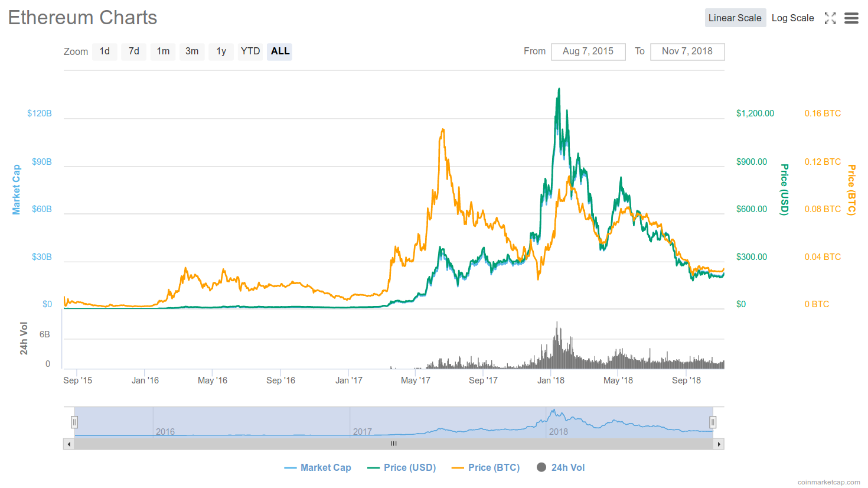Click the $600.00 price axis label

[x=752, y=209]
